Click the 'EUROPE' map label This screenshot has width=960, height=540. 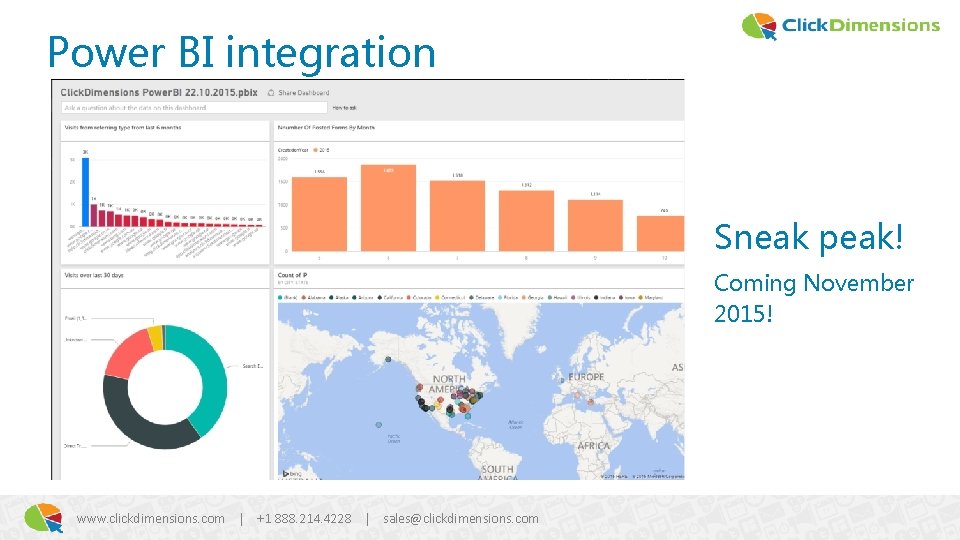(586, 377)
